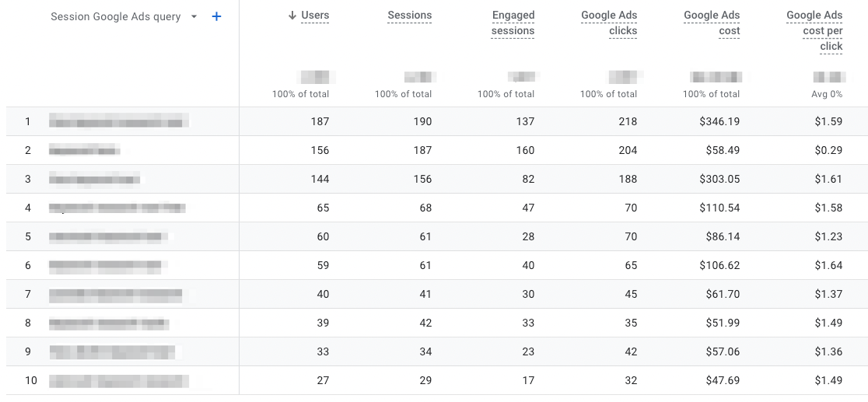Select the blurred query in row 1
The width and height of the screenshot is (868, 402).
(119, 121)
